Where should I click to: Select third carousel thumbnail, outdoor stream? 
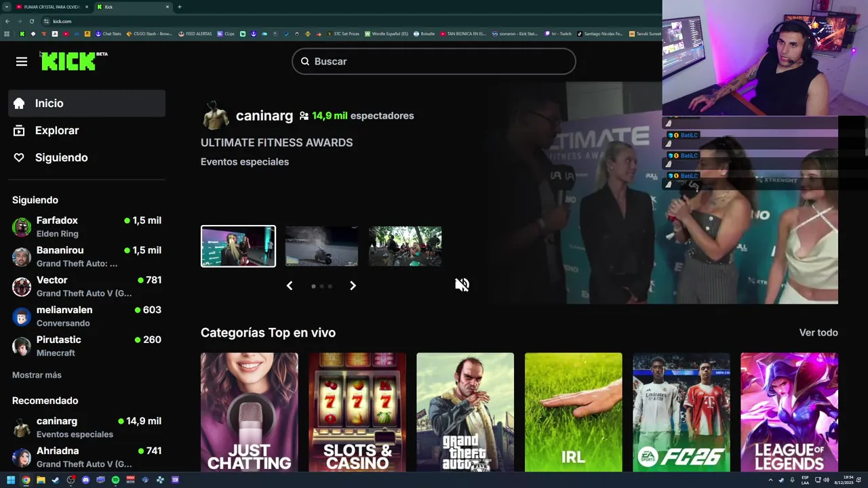(405, 246)
